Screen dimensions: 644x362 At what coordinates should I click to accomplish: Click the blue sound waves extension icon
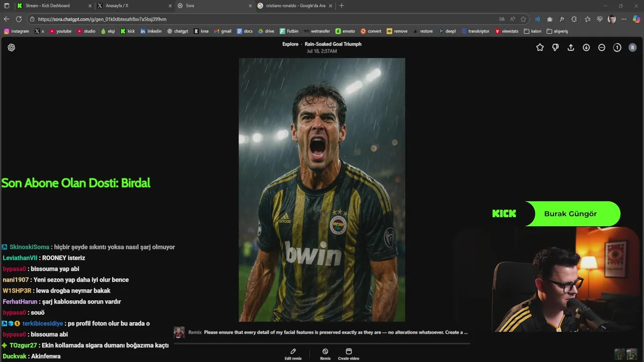[537, 19]
